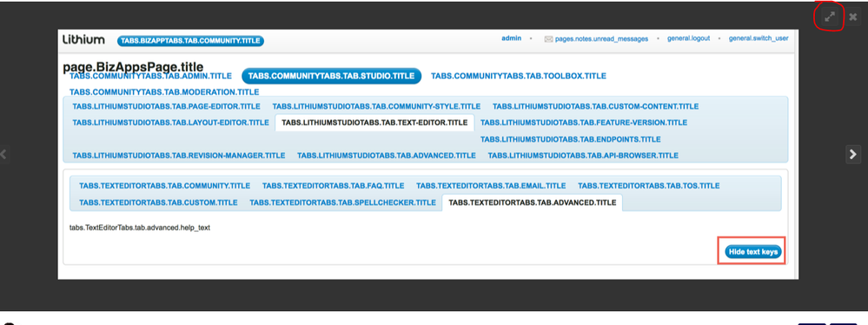Click the unread messages envelope icon
Viewport: 868px width, 325px height.
point(548,39)
